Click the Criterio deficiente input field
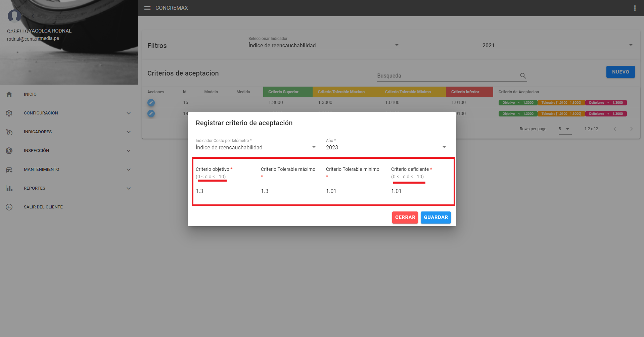This screenshot has height=337, width=644. tap(419, 191)
